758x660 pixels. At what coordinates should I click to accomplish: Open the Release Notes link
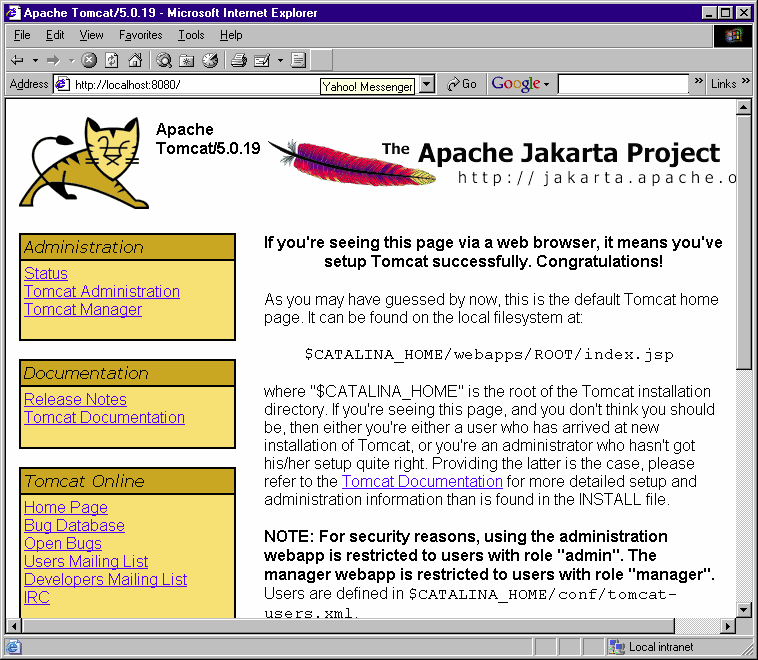(x=75, y=399)
